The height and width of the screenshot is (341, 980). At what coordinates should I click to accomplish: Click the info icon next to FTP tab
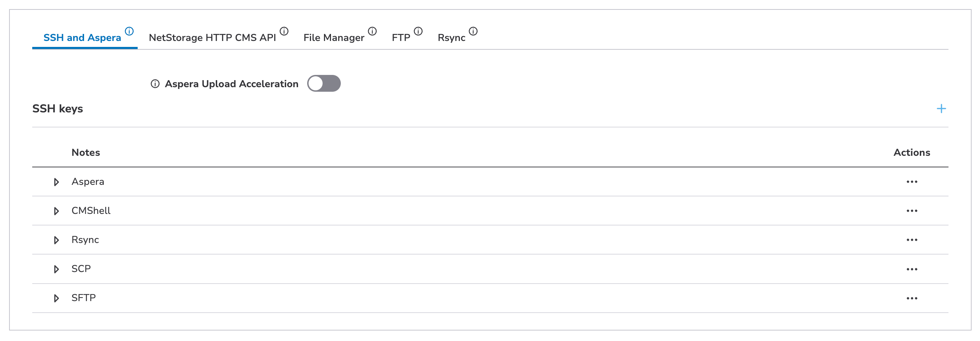(x=418, y=31)
